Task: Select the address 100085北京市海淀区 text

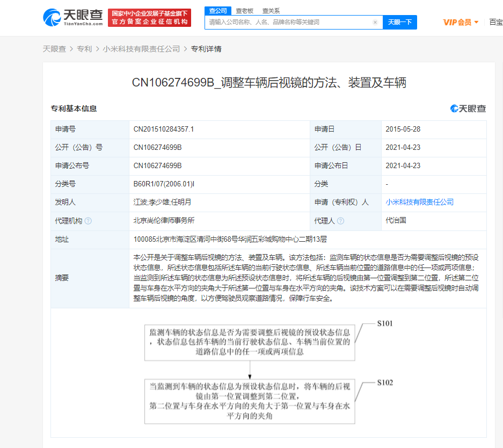Action: point(230,240)
